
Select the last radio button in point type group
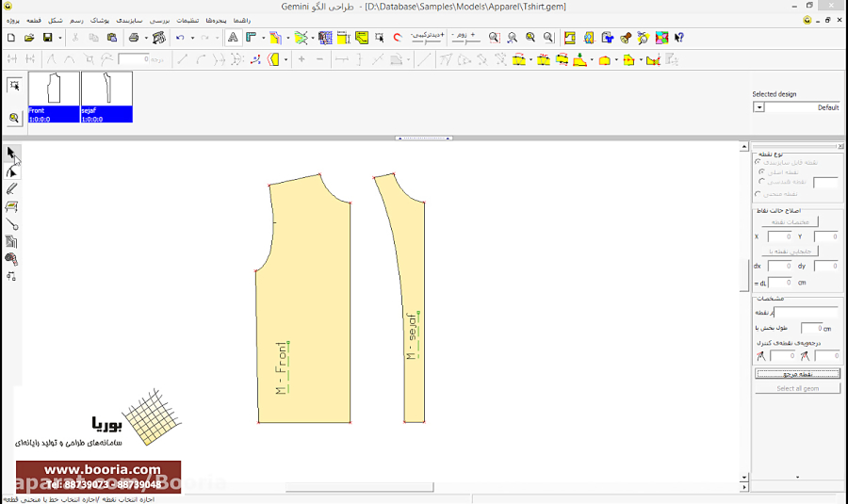click(x=758, y=194)
